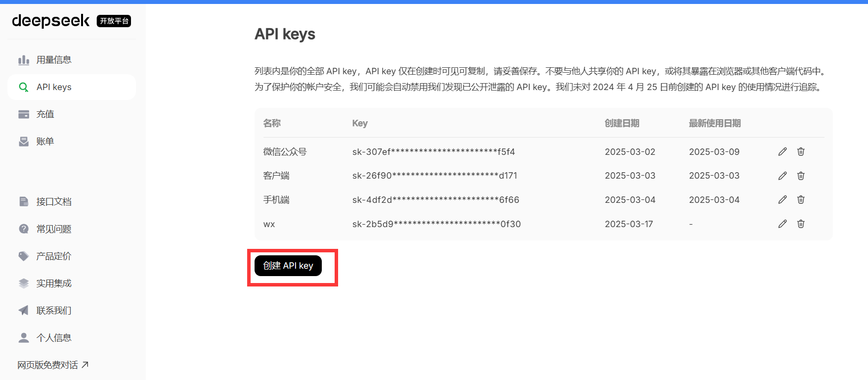Click the 最新使用日期 column header
The image size is (868, 380).
pyautogui.click(x=715, y=123)
